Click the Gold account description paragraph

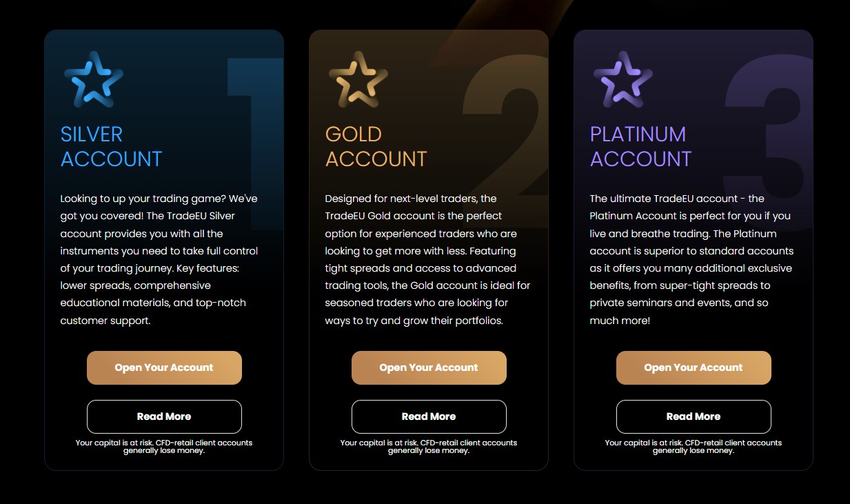point(427,259)
